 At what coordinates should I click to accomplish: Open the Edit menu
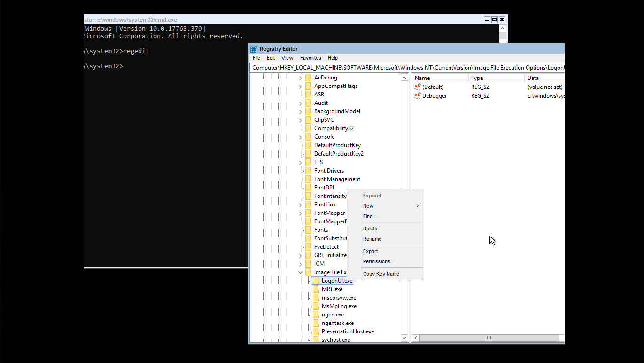click(271, 58)
